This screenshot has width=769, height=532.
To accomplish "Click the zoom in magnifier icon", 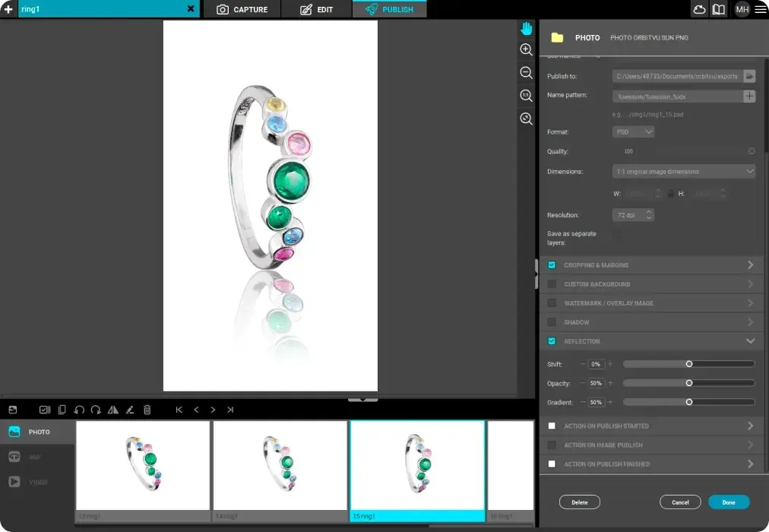I will [x=526, y=49].
